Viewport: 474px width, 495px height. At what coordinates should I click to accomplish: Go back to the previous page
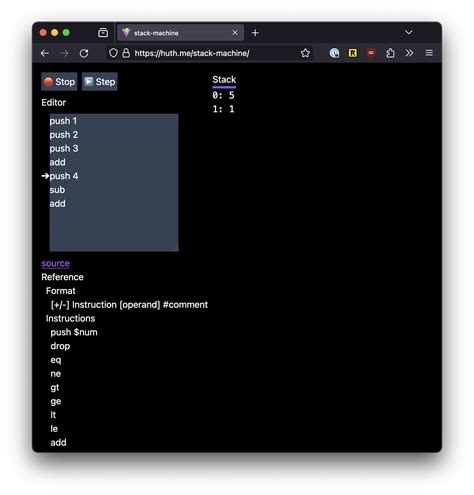tap(45, 53)
